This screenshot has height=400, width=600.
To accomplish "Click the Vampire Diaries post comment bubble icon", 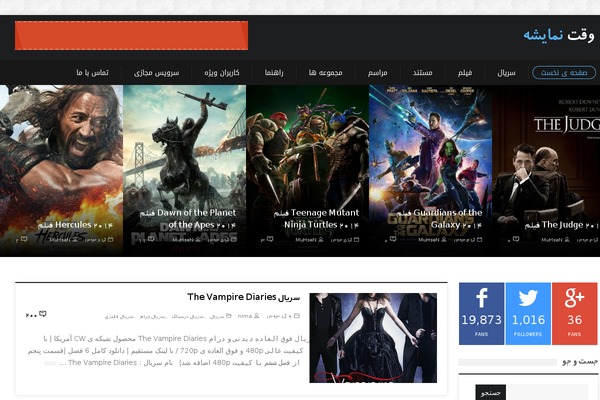I will [x=43, y=314].
